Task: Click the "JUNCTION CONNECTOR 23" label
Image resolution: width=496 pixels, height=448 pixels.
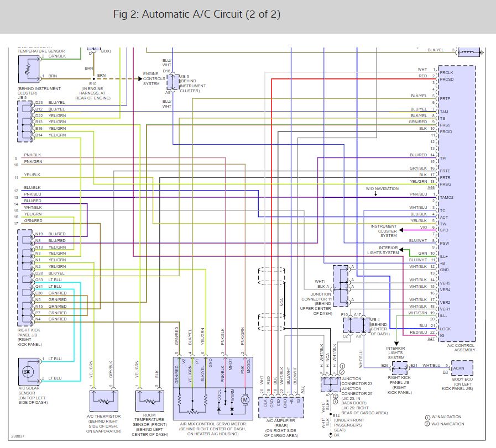Action: click(x=357, y=381)
